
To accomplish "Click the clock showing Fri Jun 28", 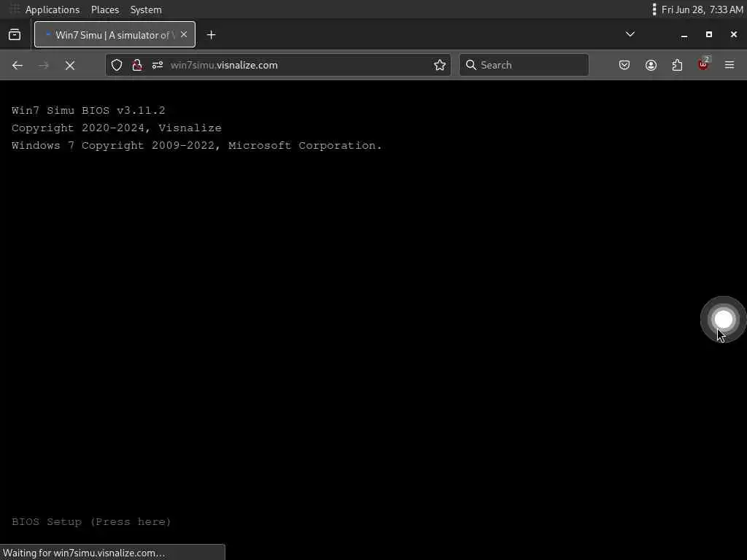I will point(702,9).
